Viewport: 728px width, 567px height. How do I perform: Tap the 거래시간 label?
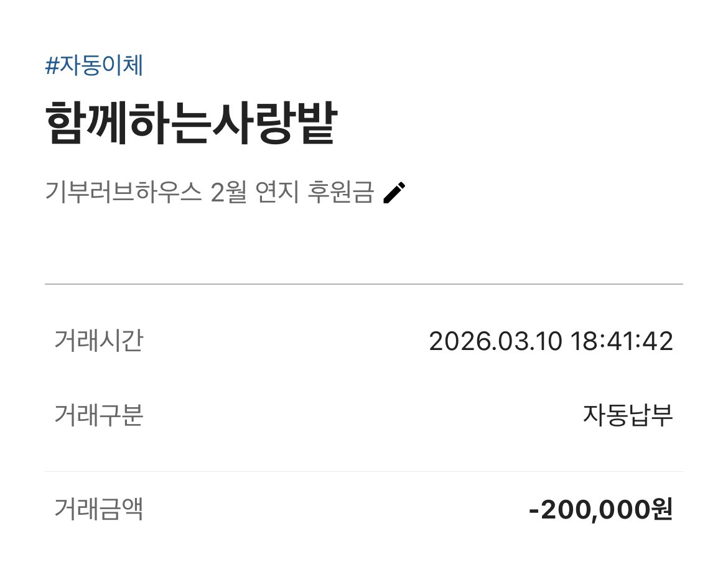(99, 341)
